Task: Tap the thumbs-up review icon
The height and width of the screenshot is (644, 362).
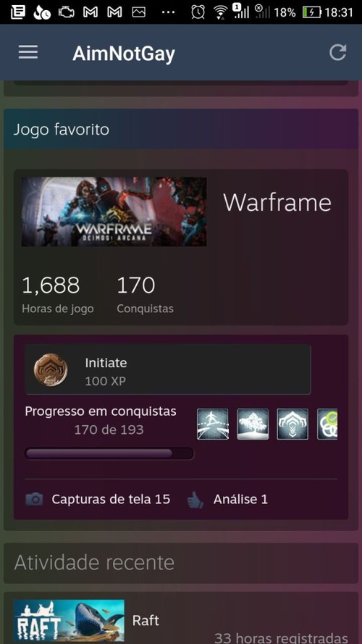Action: [195, 499]
